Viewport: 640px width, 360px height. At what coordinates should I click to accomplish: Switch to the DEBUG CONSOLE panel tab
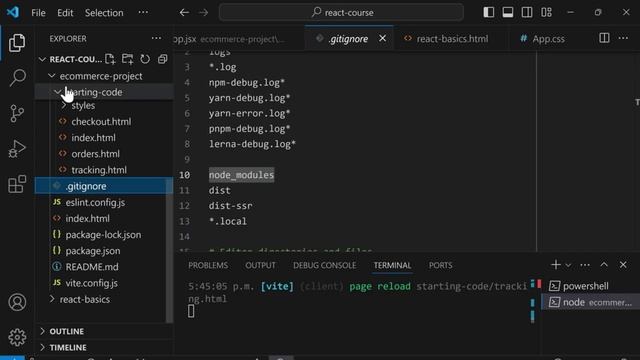324,265
